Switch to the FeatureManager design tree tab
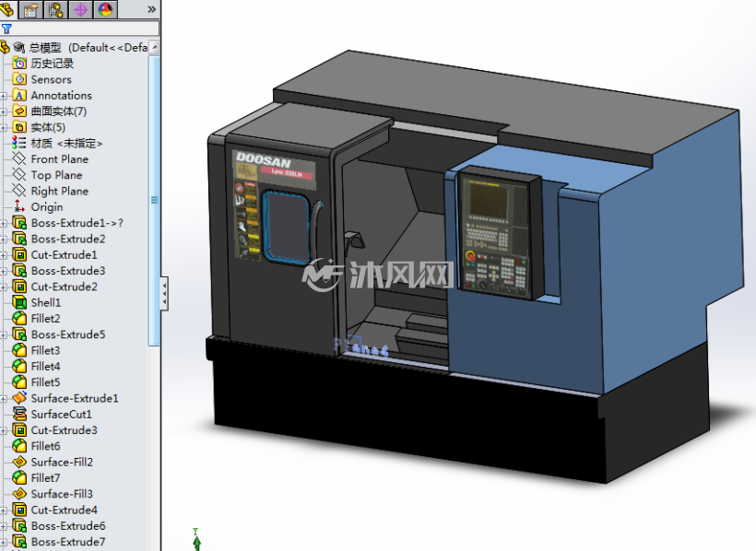The height and width of the screenshot is (551, 756). (x=7, y=8)
